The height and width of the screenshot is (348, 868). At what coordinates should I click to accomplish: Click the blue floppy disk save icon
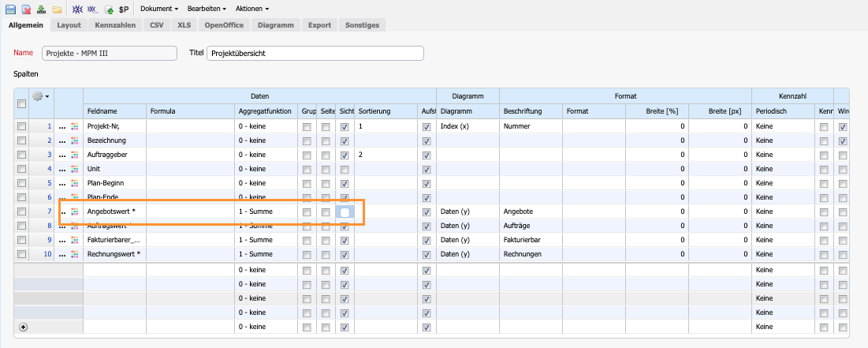coord(10,9)
